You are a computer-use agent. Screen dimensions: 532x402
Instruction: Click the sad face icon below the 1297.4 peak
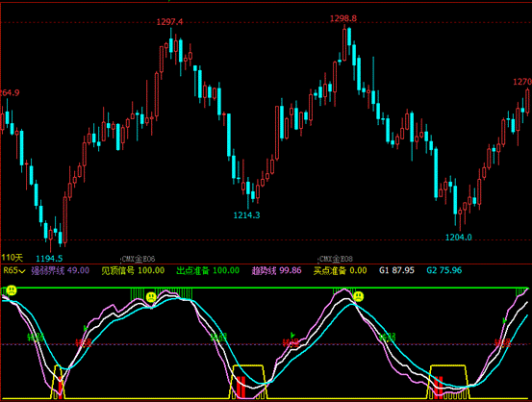(151, 297)
